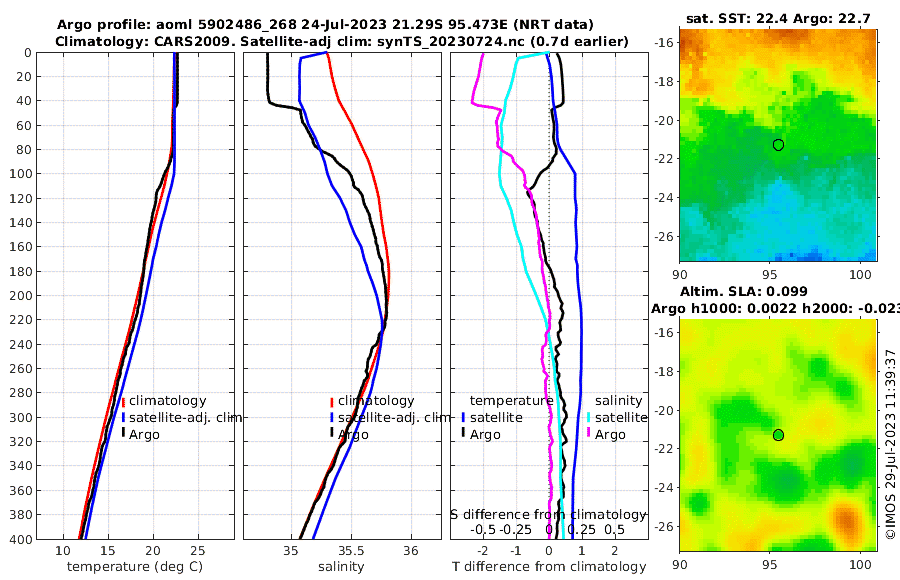Click the red climatology marker in temperature legend
The height and width of the screenshot is (580, 900).
tap(123, 401)
